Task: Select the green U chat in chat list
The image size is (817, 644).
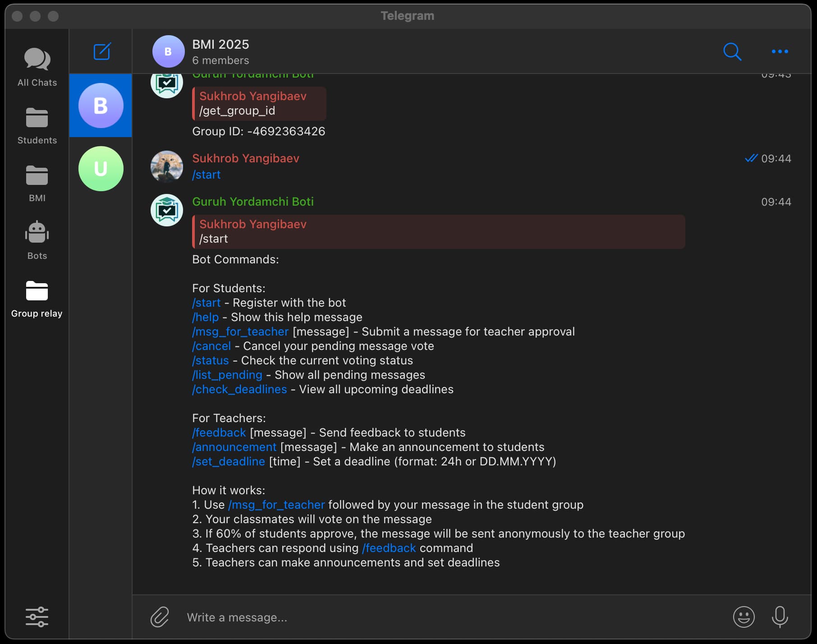Action: [x=101, y=169]
